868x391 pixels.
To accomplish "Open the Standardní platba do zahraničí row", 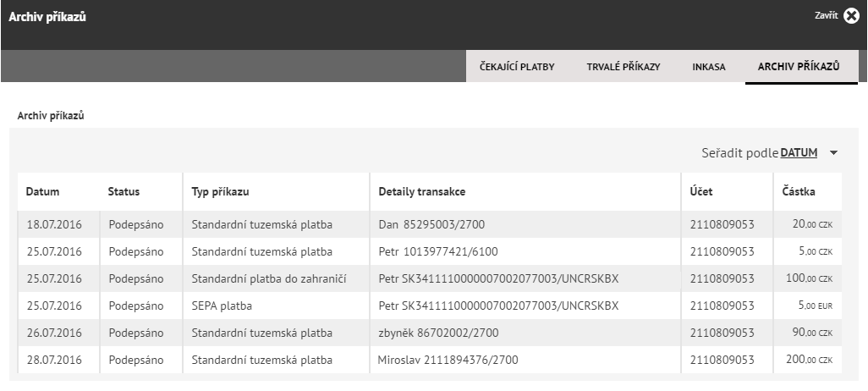I will pos(430,278).
